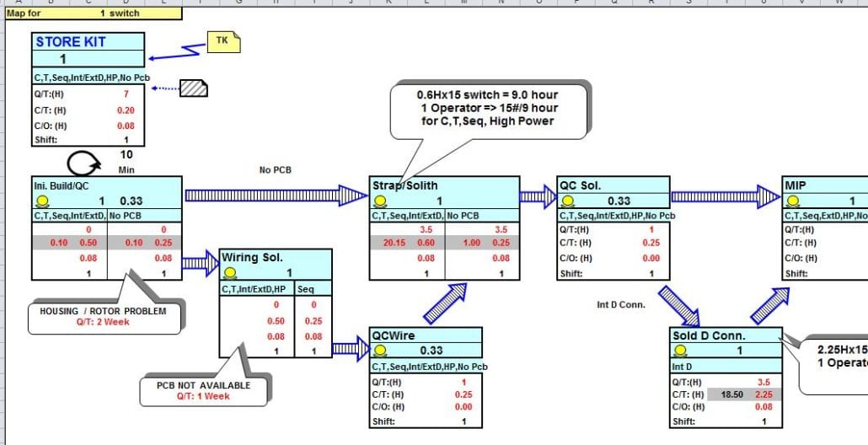Click the 'No PCB' text above the long arrow
This screenshot has height=445, width=868.
click(275, 170)
